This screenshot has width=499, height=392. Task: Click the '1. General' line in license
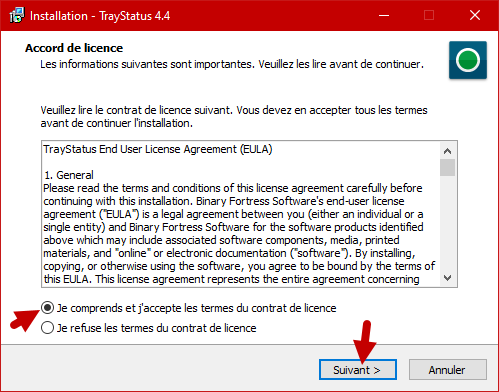point(69,175)
